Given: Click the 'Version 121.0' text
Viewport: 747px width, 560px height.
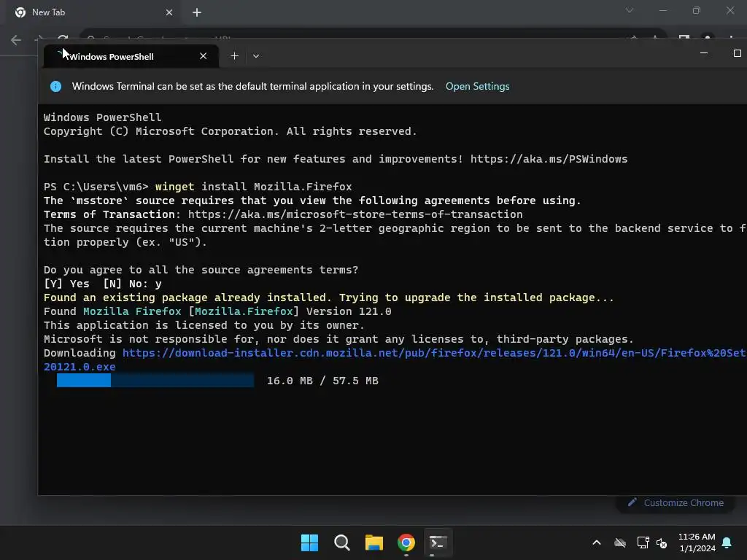Looking at the screenshot, I should (x=349, y=311).
